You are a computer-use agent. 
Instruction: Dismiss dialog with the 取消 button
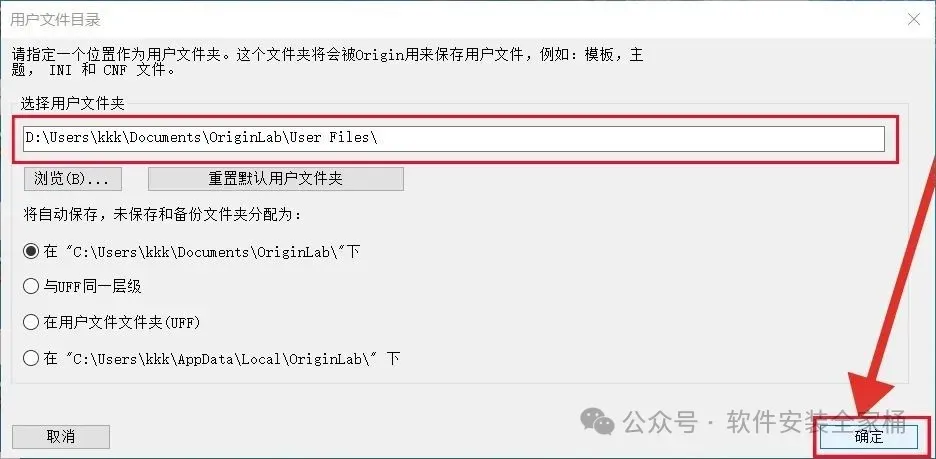tap(61, 436)
